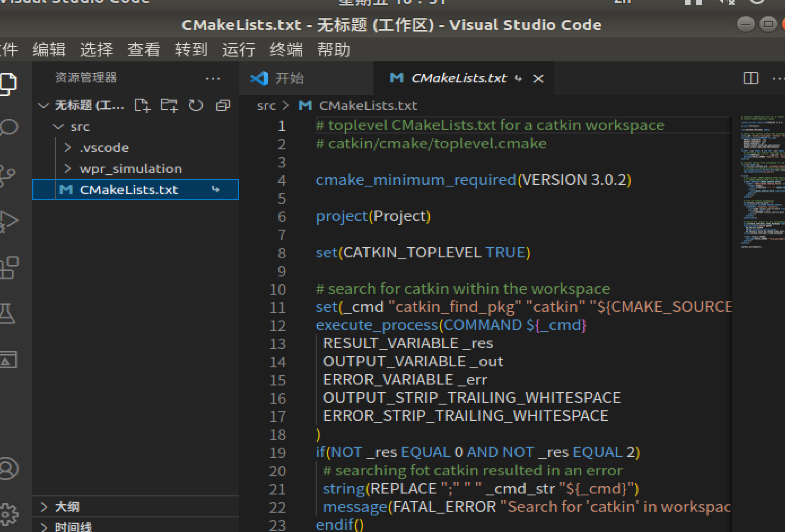785x532 pixels.
Task: Open the 终端 menu
Action: [x=286, y=50]
